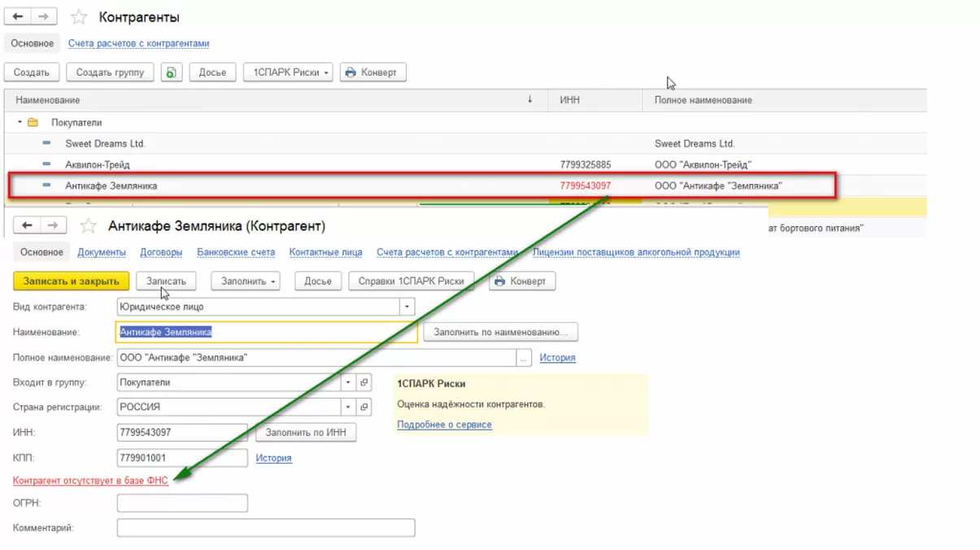Switch to the Основное tab in Контрагенты
The height and width of the screenshot is (550, 980).
(x=33, y=43)
